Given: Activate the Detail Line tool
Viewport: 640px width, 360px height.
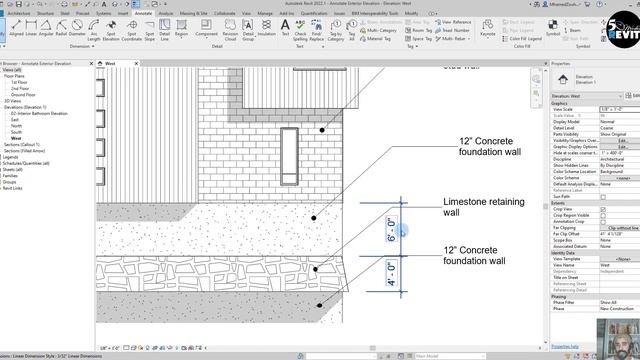Looking at the screenshot, I should pos(164,30).
